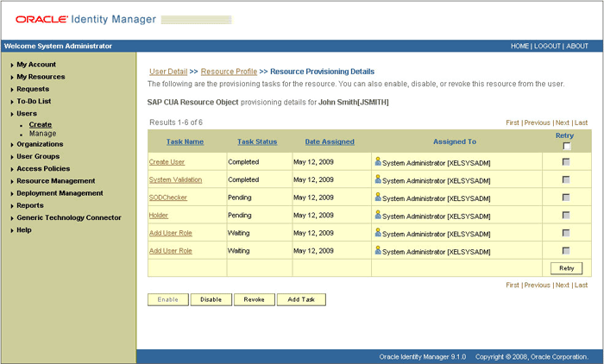Click the user icon in SODChecker row

click(378, 197)
